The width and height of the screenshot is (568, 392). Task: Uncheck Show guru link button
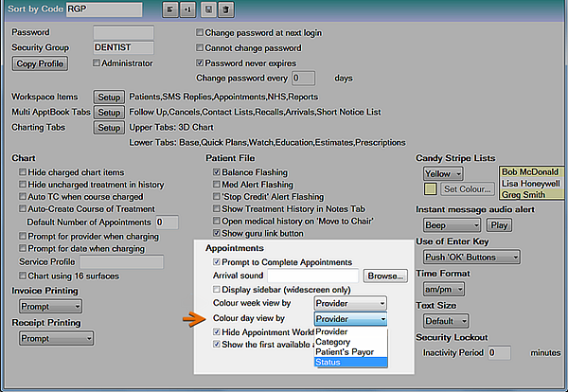pyautogui.click(x=217, y=233)
